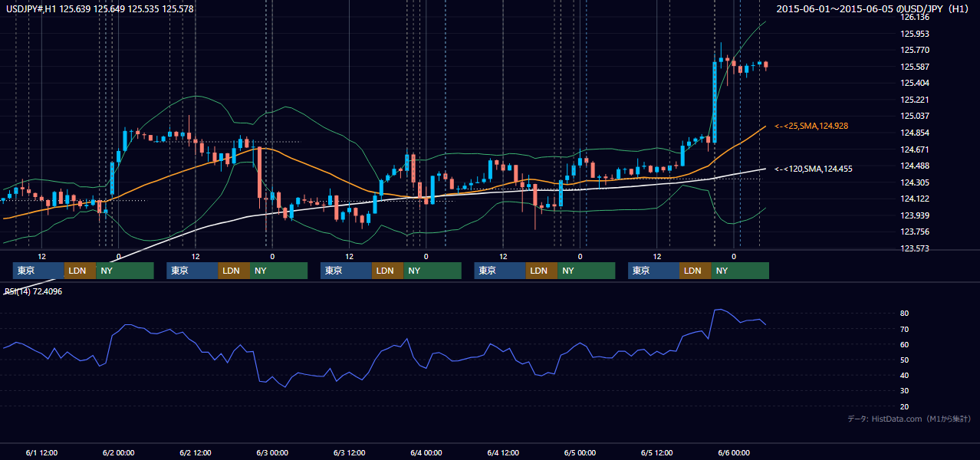Click price axis value 124.305
Screen dimensions: 980x460
click(x=915, y=182)
